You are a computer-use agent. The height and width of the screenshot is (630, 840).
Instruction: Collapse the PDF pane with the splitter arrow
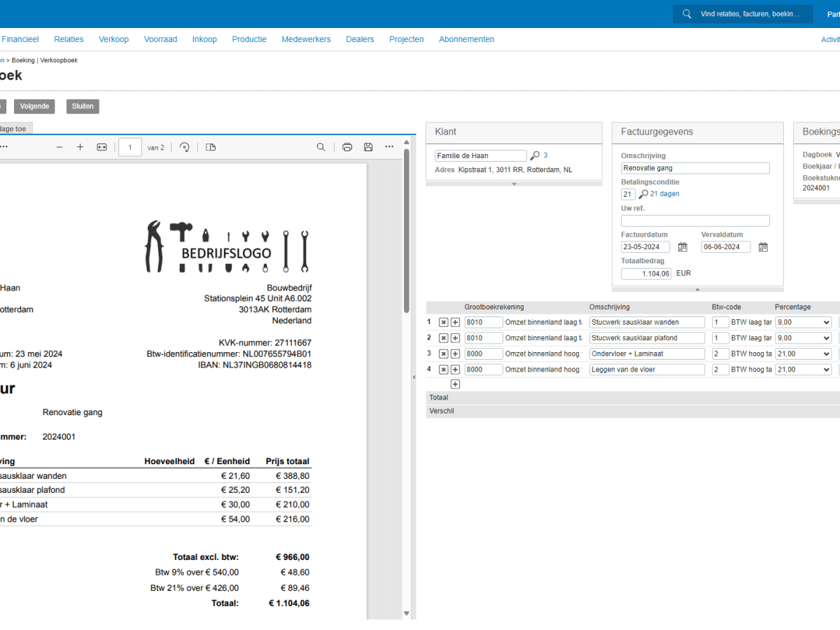(x=414, y=377)
